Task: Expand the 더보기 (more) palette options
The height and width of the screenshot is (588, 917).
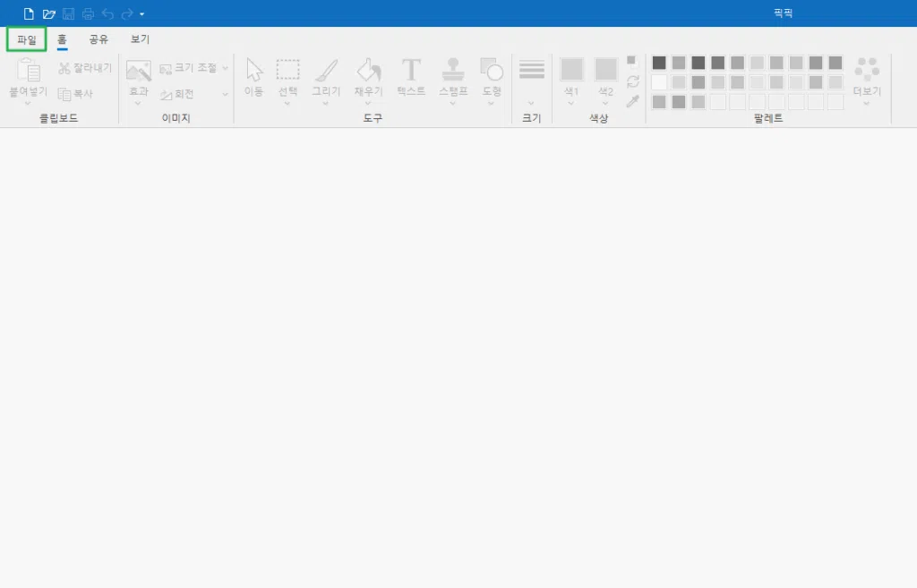Action: pyautogui.click(x=867, y=103)
